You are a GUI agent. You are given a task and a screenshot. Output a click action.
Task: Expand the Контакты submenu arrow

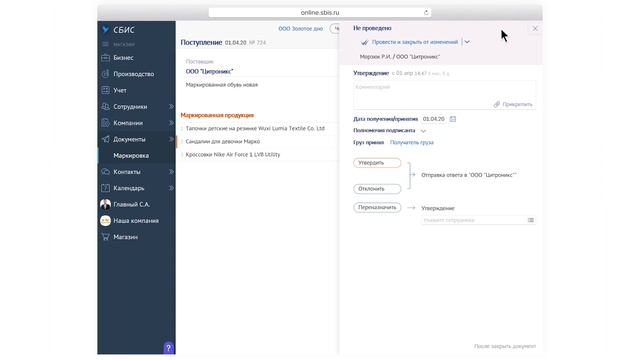171,172
